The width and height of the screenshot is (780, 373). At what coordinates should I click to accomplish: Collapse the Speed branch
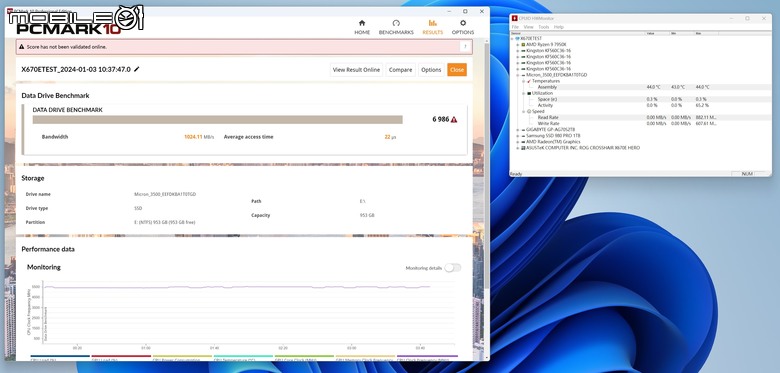[524, 111]
